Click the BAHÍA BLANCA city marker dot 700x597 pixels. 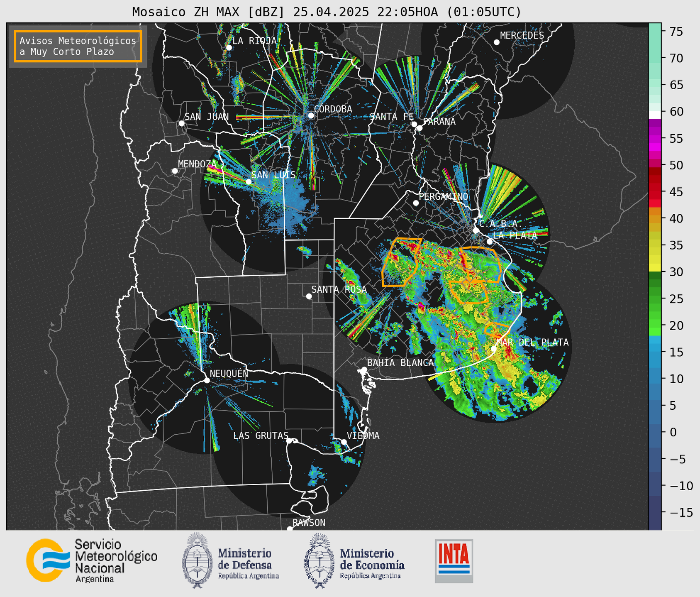coord(364,369)
